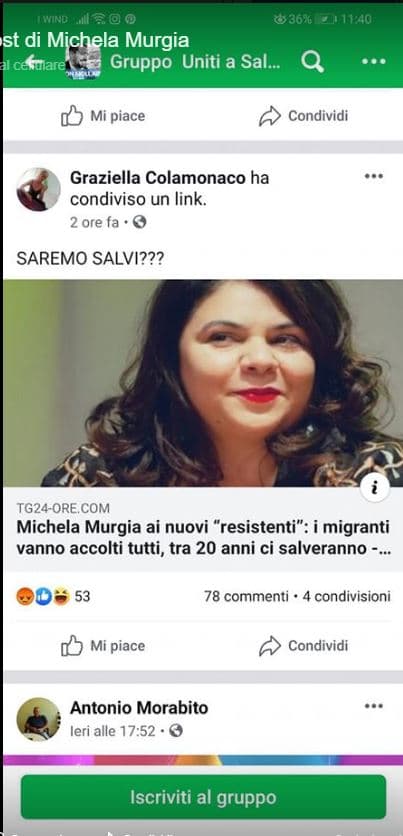This screenshot has width=403, height=836.
Task: Open search with the magnifier icon
Action: click(x=312, y=62)
